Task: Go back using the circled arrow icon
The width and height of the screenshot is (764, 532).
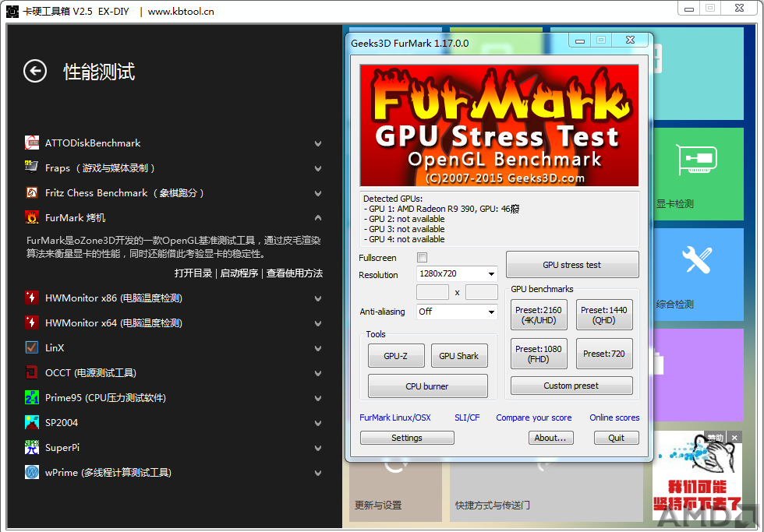Action: click(x=35, y=71)
